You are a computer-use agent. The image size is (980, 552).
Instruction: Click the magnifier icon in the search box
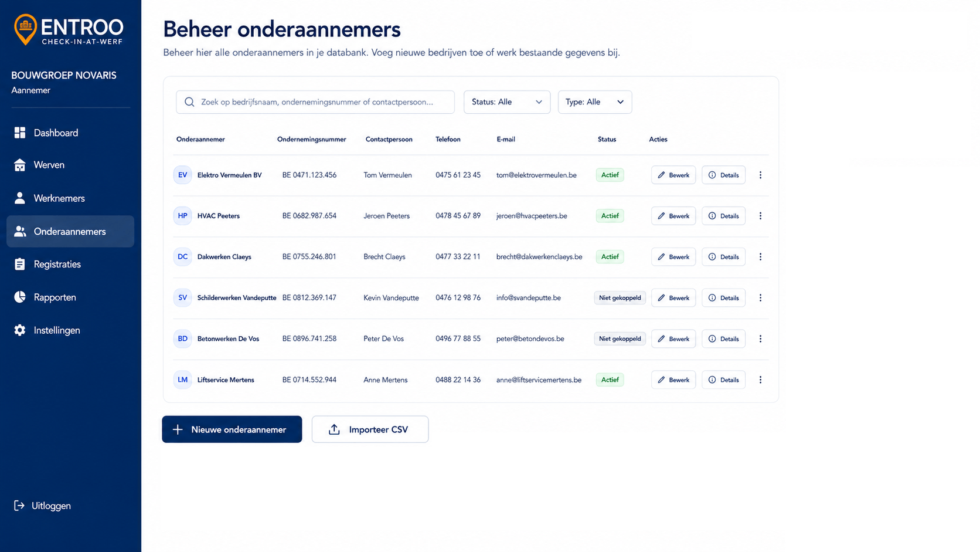(x=189, y=102)
